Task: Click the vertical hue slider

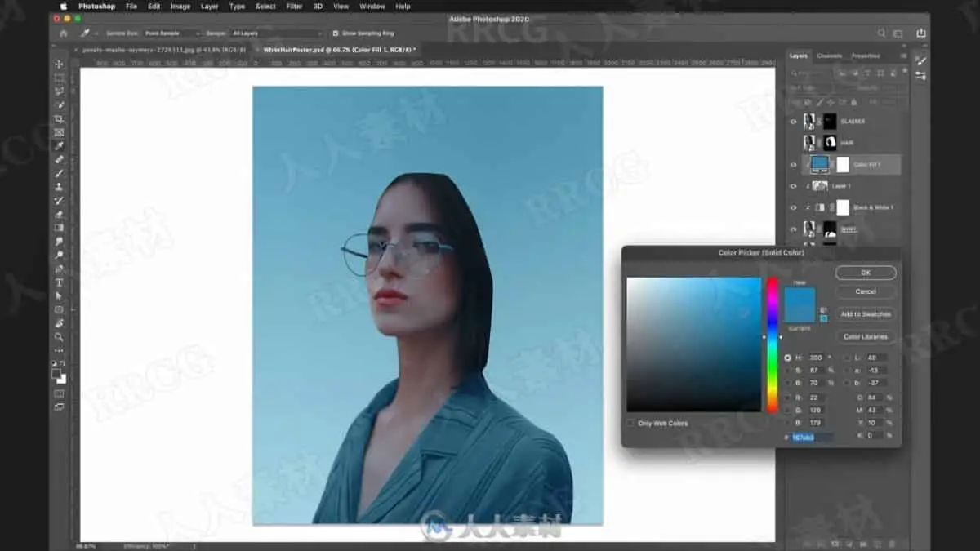Action: pos(773,344)
